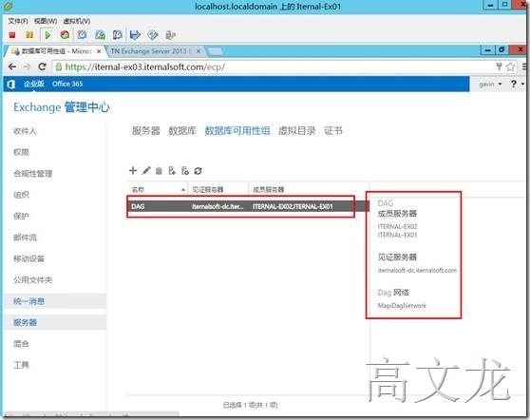530x420 pixels.
Task: Edit the selected DAG with pencil
Action: 146,170
